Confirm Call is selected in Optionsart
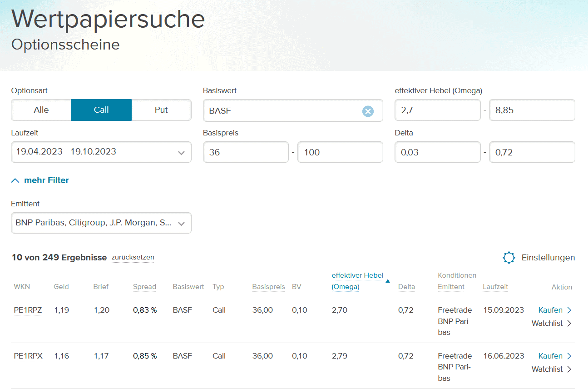The height and width of the screenshot is (389, 588). [101, 110]
